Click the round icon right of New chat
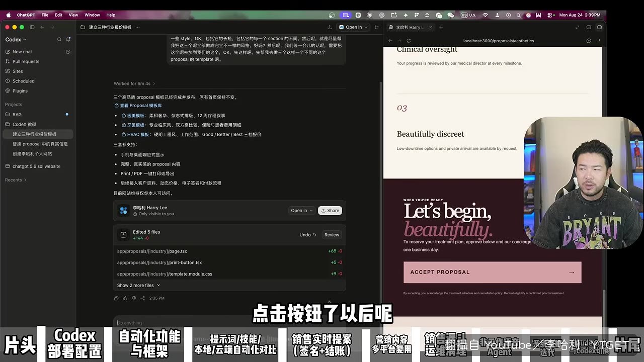644x362 pixels. point(68,52)
